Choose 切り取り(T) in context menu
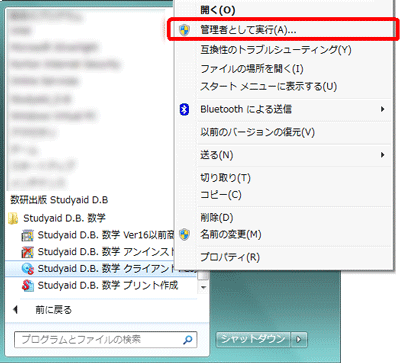Image resolution: width=400 pixels, height=363 pixels. tap(283, 178)
